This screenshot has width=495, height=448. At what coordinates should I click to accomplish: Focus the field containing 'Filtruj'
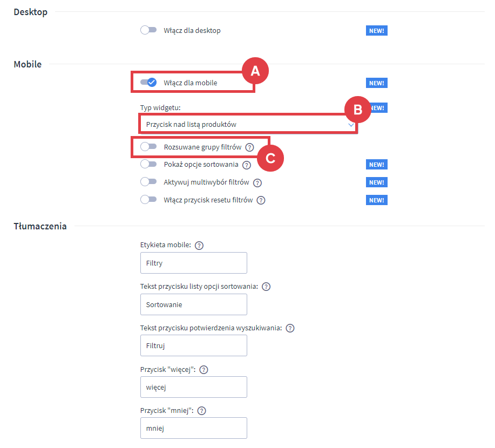(193, 345)
